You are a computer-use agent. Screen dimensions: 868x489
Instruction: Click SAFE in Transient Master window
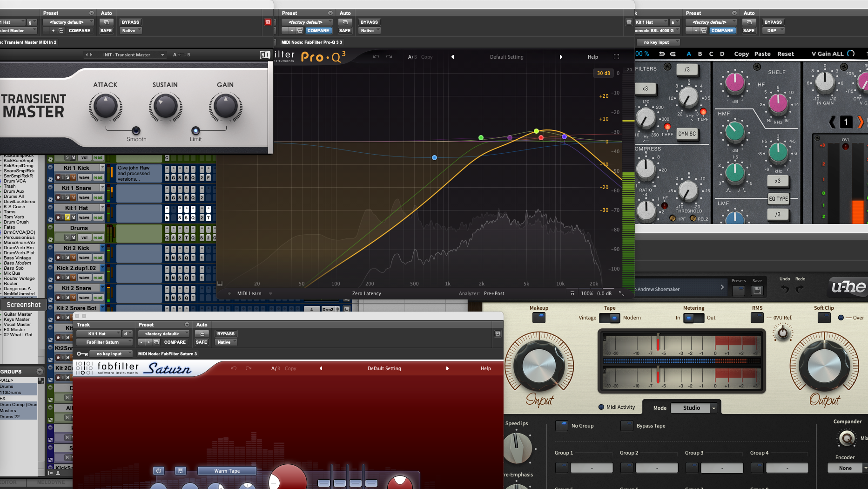click(x=106, y=30)
